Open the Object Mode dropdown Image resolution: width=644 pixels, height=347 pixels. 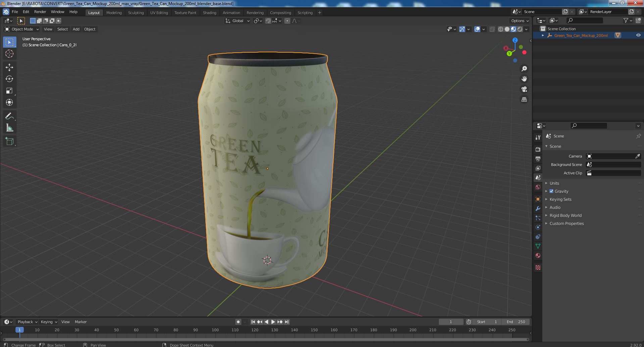[x=22, y=29]
